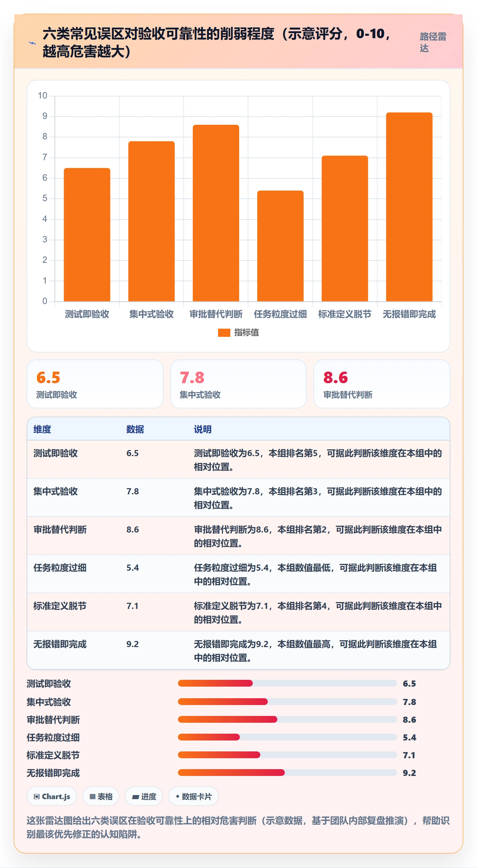Click the 维度 column header
Screen dimensions: 477x868
(x=42, y=430)
